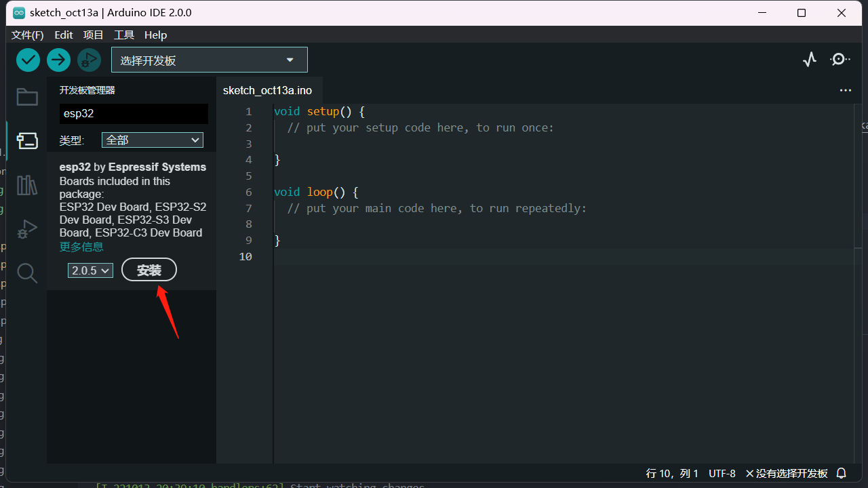
Task: Open the Library Manager books icon
Action: 27,185
